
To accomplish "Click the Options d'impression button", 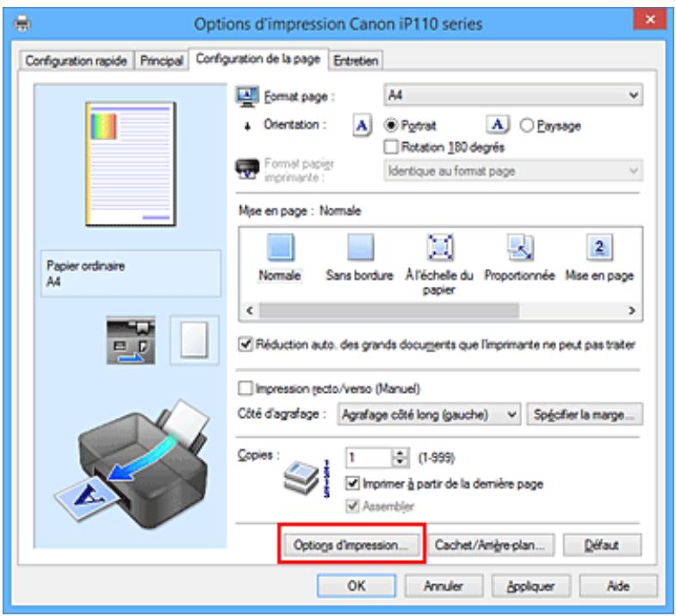I will click(x=350, y=545).
